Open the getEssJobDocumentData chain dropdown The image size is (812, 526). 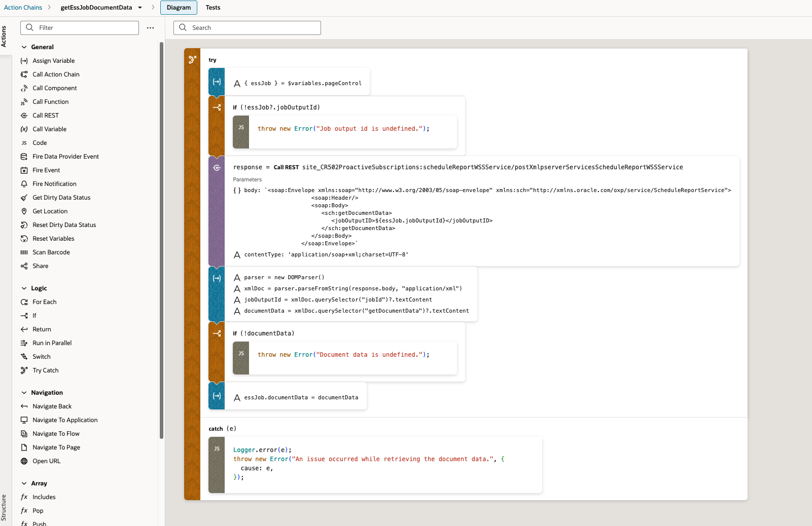click(x=140, y=8)
